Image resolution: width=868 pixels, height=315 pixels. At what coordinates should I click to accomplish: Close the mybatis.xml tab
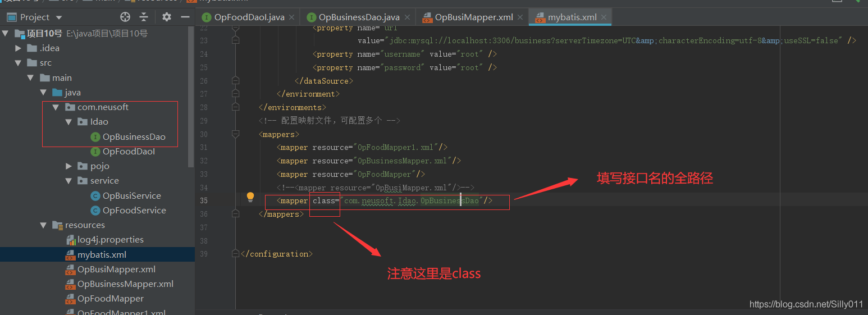pos(604,17)
